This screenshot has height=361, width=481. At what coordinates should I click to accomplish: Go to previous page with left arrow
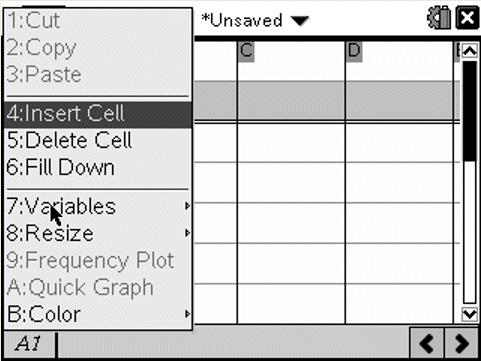pos(427,343)
